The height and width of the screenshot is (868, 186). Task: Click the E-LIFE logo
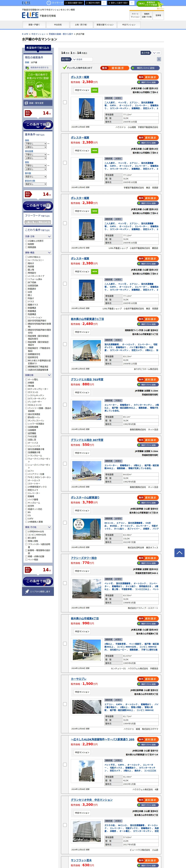tap(30, 15)
